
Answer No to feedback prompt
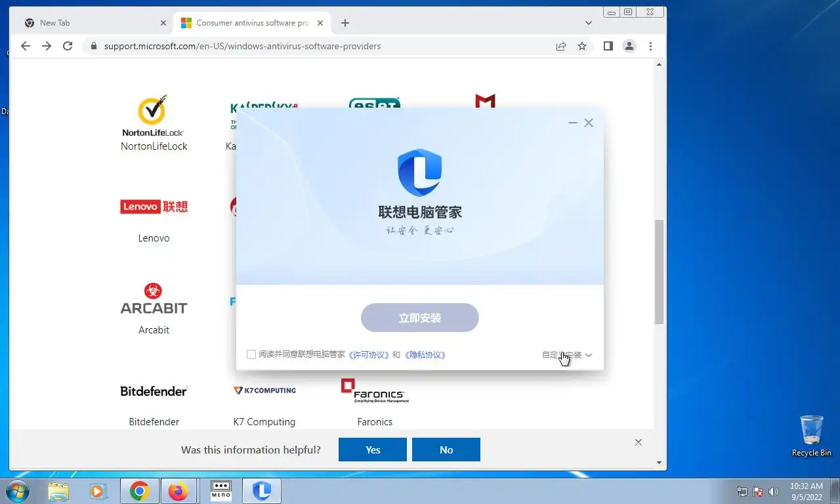[x=446, y=450]
